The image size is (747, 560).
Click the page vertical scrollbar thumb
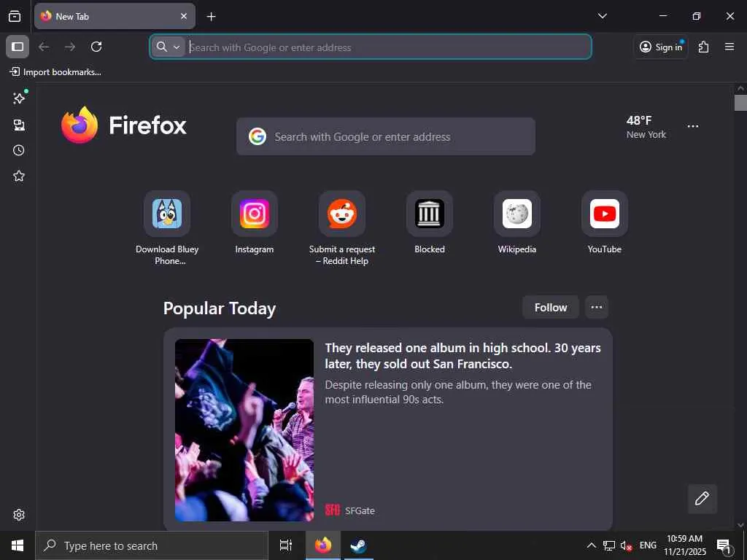pyautogui.click(x=740, y=103)
